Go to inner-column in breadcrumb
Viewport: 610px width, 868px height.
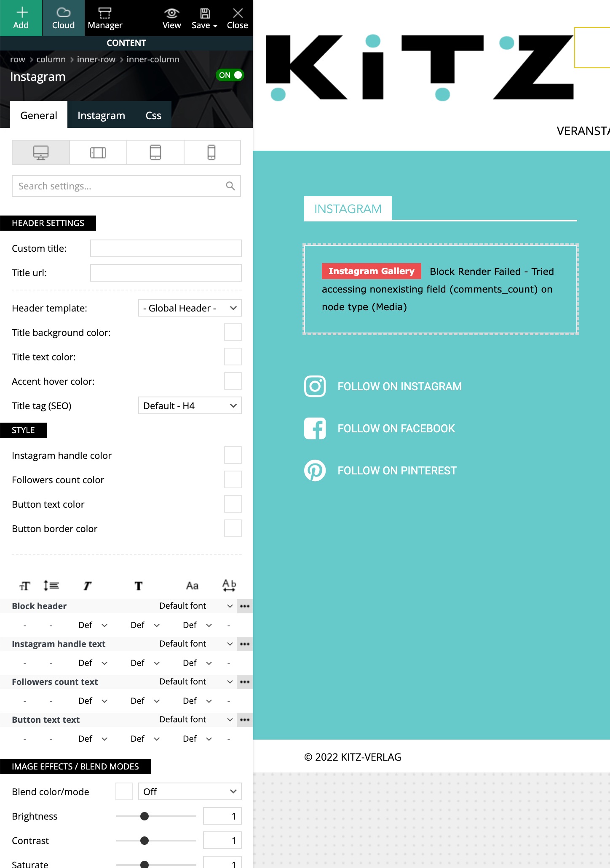pos(153,59)
